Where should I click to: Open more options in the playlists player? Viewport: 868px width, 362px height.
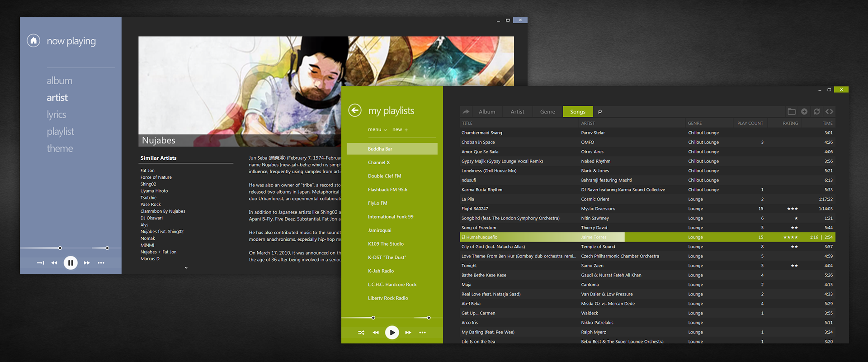pos(423,333)
